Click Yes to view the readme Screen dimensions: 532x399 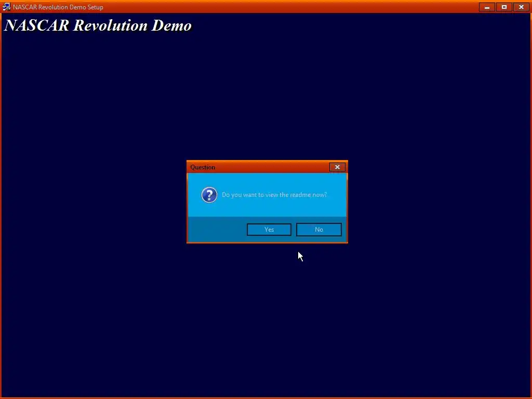coord(269,229)
